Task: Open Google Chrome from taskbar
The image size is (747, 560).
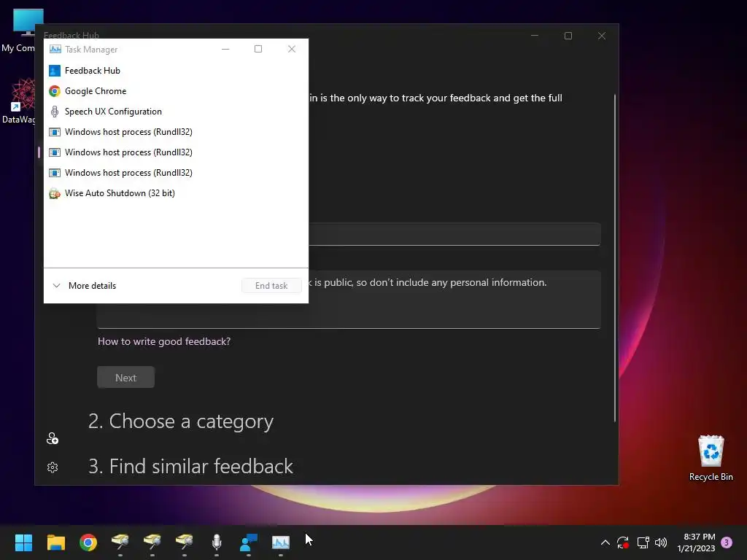Action: 88,542
